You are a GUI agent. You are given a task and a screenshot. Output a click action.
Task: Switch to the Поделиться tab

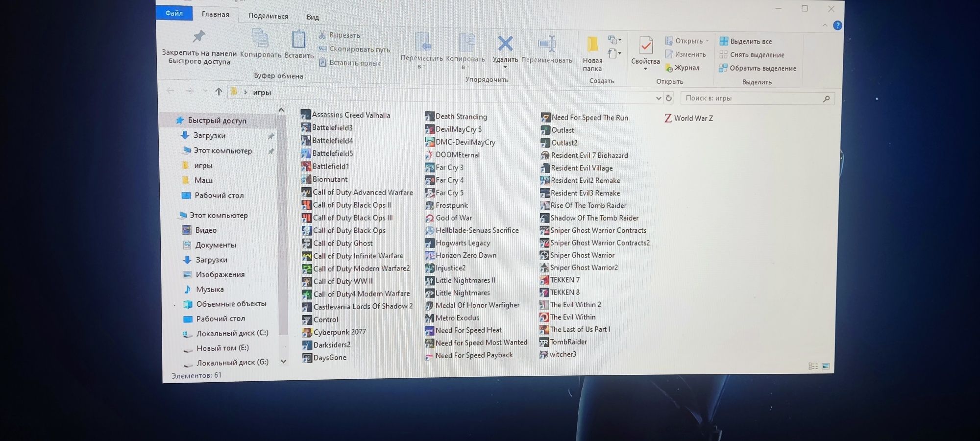(268, 16)
